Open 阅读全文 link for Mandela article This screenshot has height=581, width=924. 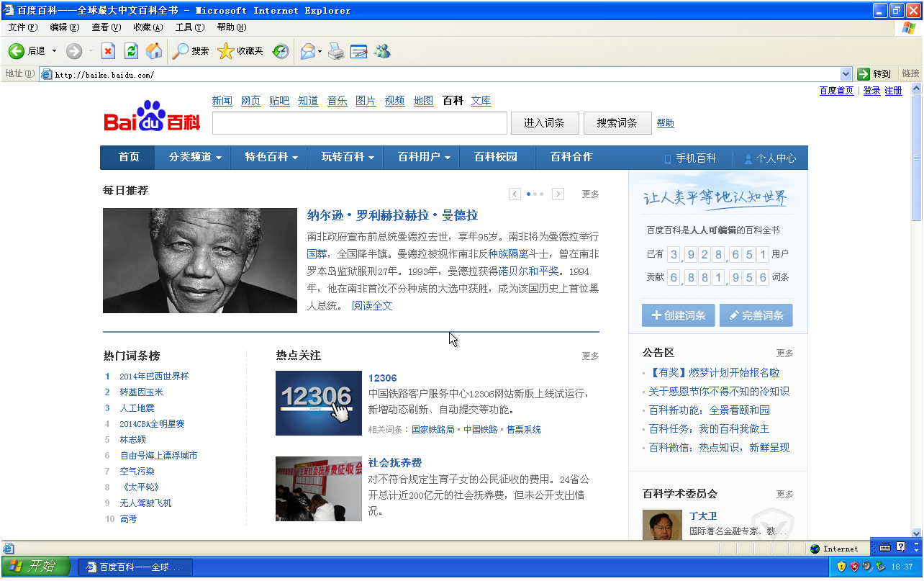pyautogui.click(x=372, y=306)
